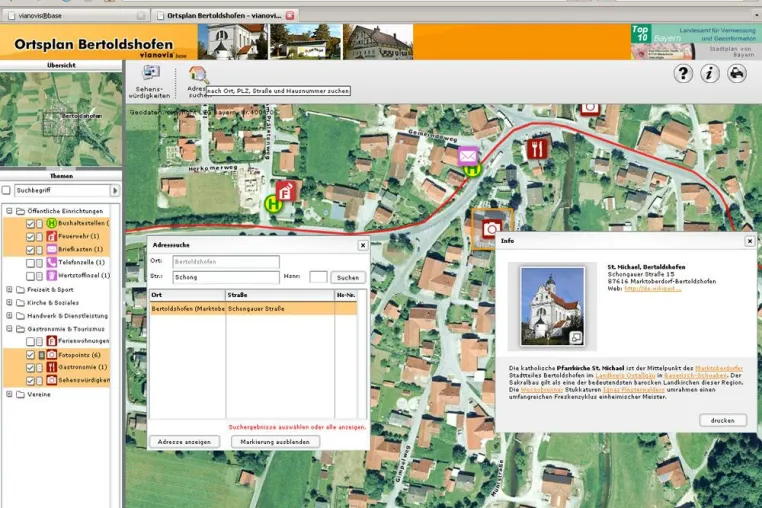Open the information (i) icon
The image size is (762, 508).
tap(710, 74)
